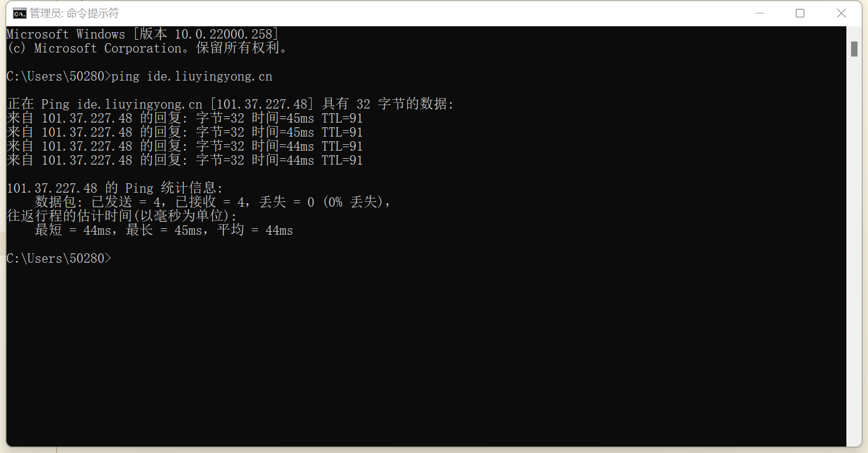Click the 数据包 sent and received summary line
The height and width of the screenshot is (453, 868).
[213, 203]
